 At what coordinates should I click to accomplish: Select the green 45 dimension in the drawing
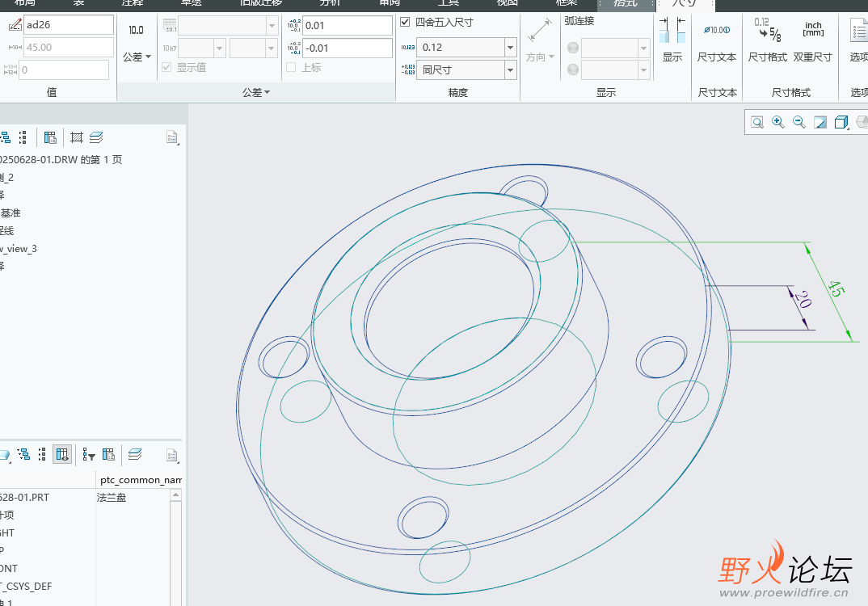[836, 288]
